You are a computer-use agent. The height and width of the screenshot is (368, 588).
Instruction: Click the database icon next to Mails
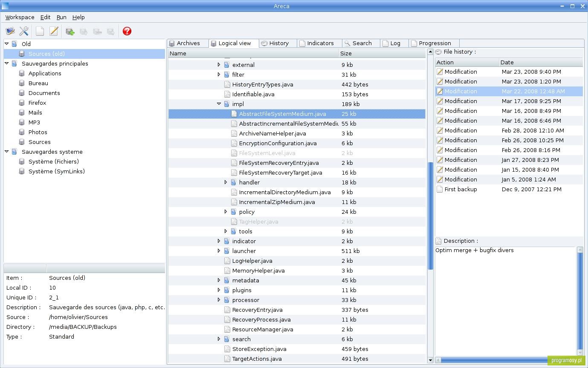[x=22, y=112]
